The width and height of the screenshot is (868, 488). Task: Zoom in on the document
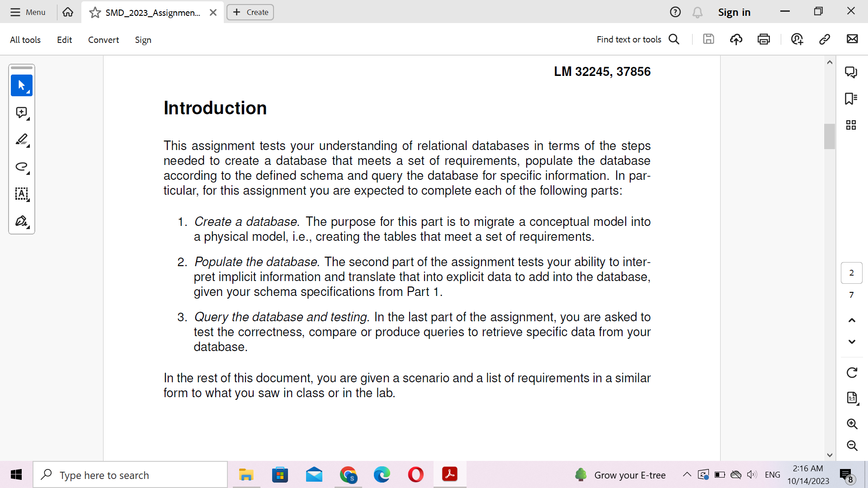tap(852, 424)
